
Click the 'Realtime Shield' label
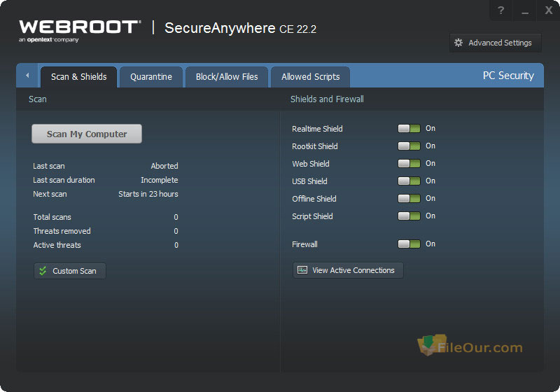click(317, 129)
